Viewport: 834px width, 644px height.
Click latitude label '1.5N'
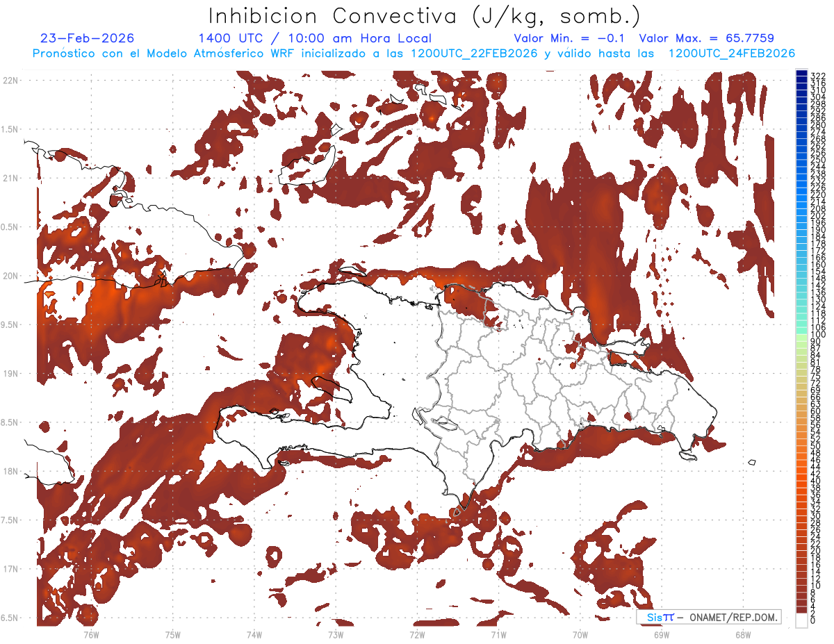coord(11,129)
